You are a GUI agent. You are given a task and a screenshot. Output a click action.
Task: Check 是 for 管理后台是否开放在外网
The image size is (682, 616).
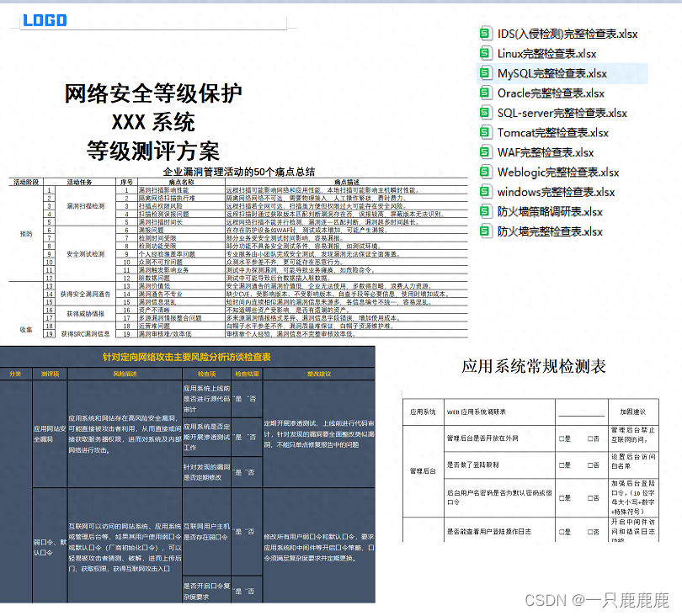tap(565, 438)
